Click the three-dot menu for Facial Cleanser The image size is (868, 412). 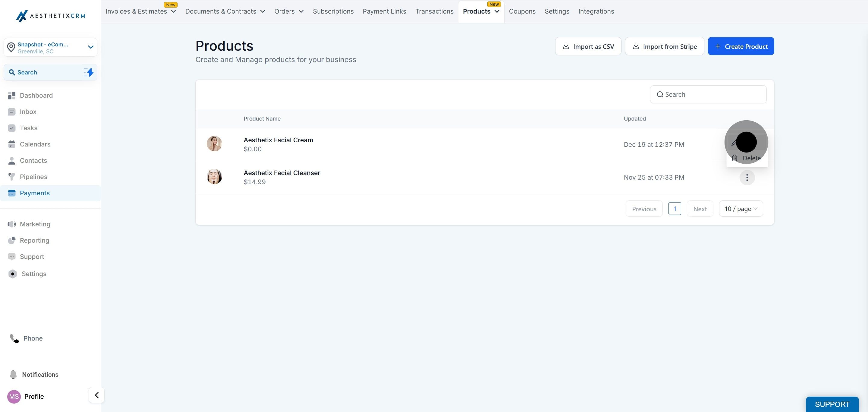[747, 178]
